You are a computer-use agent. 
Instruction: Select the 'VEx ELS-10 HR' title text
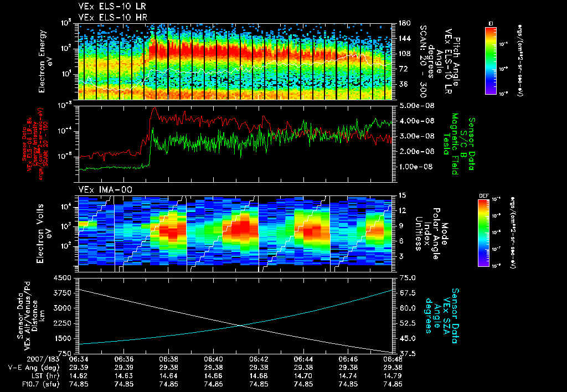(112, 17)
